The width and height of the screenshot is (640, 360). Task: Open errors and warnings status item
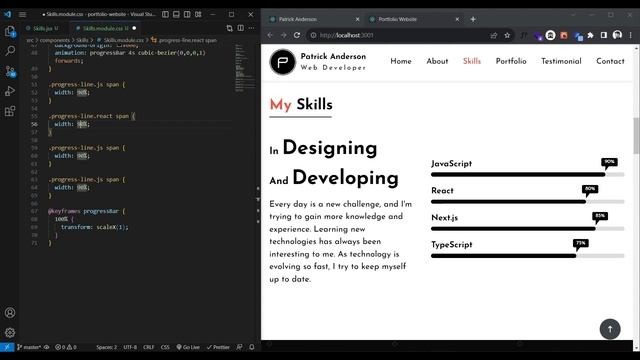point(66,347)
